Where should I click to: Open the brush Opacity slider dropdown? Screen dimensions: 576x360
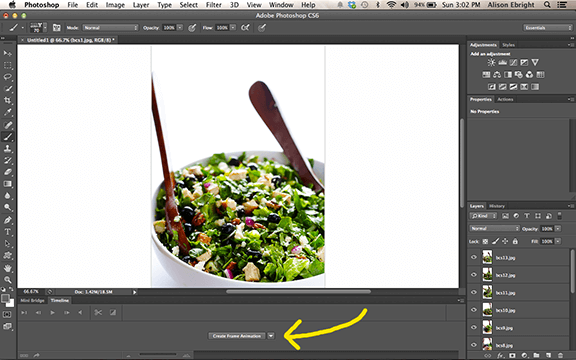[180, 28]
